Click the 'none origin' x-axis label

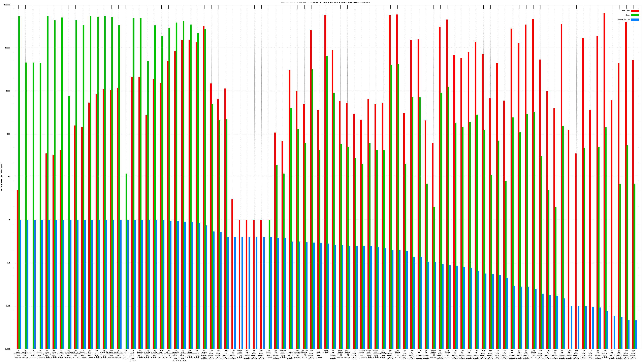pos(326,352)
